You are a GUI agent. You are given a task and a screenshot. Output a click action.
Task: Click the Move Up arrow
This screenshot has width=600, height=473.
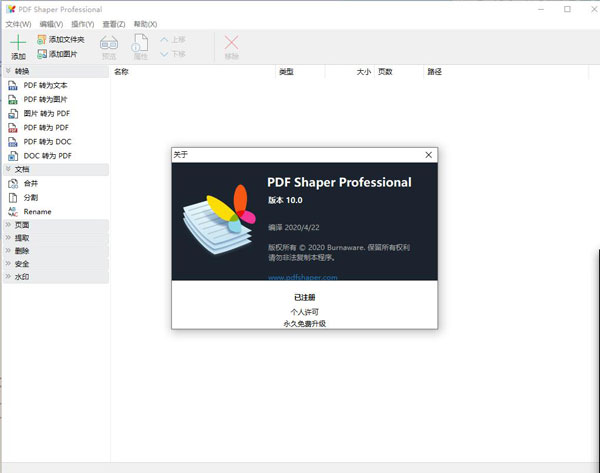coord(164,39)
